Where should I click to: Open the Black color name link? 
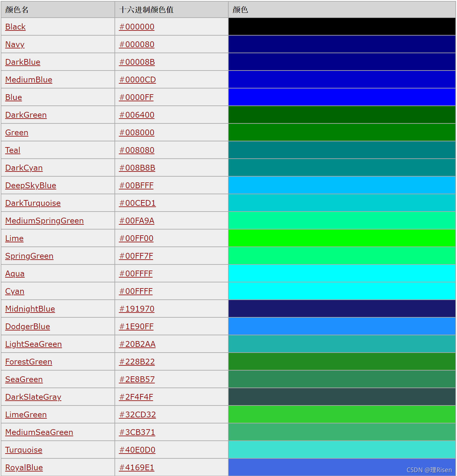click(x=15, y=27)
